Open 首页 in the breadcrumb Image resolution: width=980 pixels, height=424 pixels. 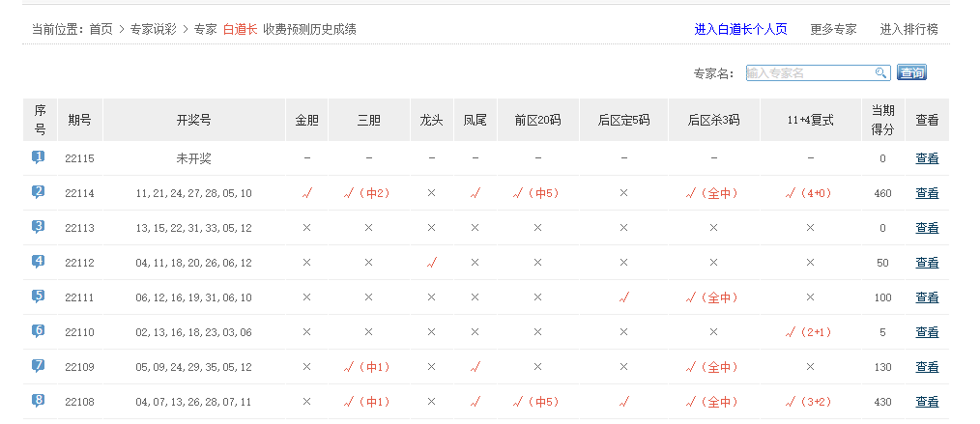point(101,29)
